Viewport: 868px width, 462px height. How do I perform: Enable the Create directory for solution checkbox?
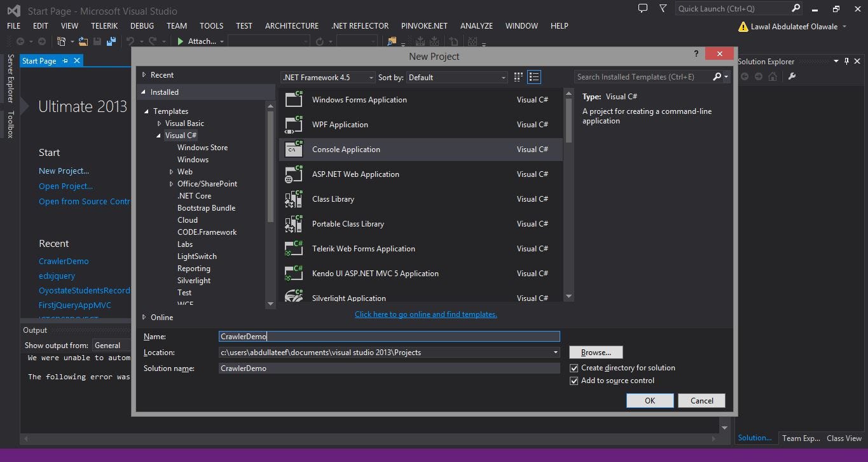574,368
